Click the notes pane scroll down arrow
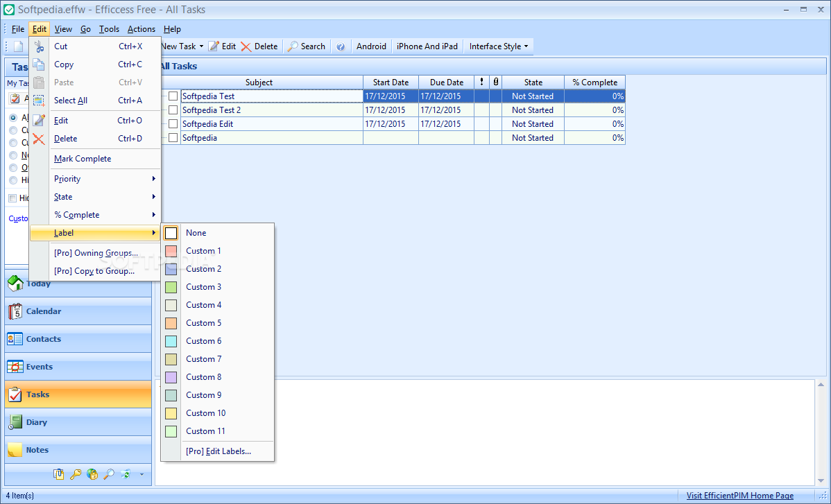The height and width of the screenshot is (504, 831). (x=821, y=480)
